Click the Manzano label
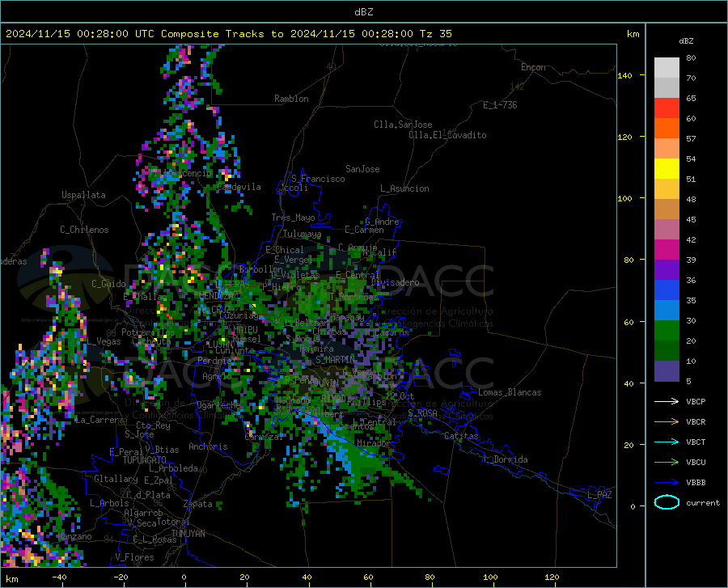Screen dimensions: 728x588 pos(74,536)
